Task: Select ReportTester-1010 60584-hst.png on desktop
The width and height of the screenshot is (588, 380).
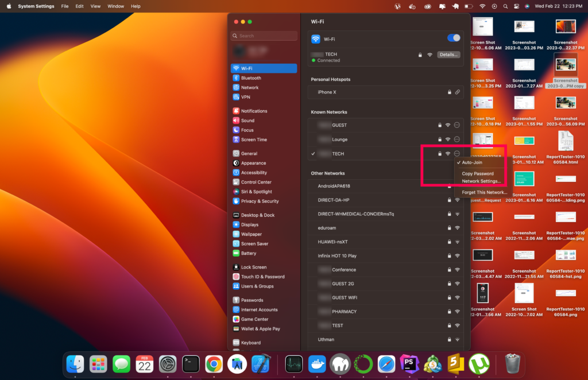Action: pos(566,264)
